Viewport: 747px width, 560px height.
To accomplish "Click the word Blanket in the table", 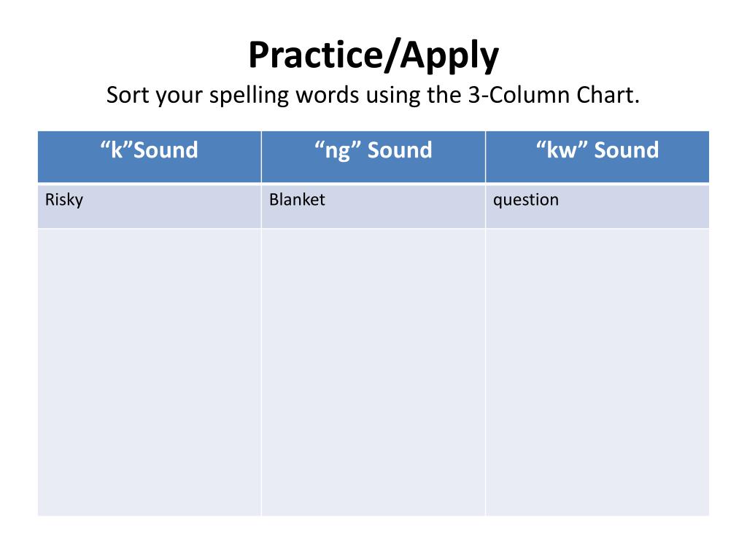I will click(297, 200).
